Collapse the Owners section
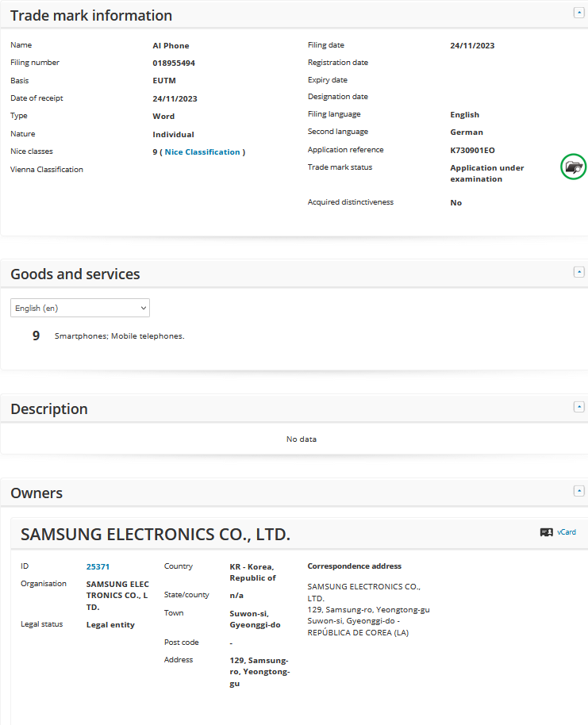Viewport: 588px width, 725px height. point(578,490)
